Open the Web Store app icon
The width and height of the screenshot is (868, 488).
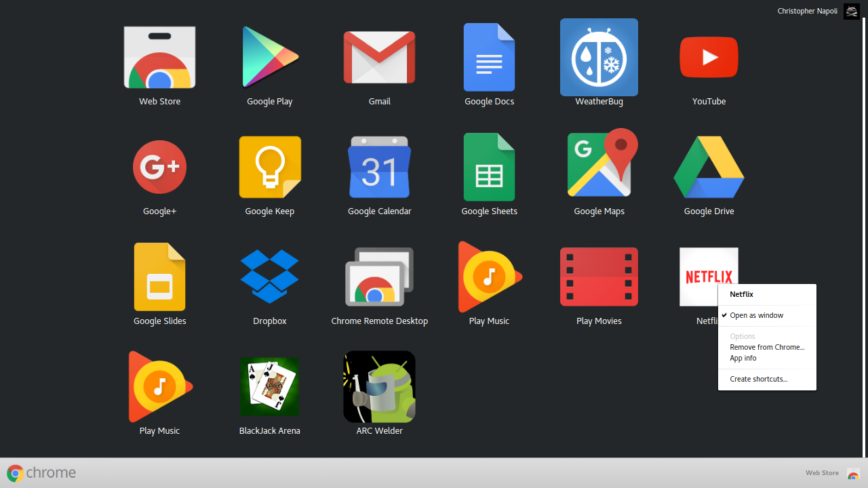pyautogui.click(x=159, y=58)
